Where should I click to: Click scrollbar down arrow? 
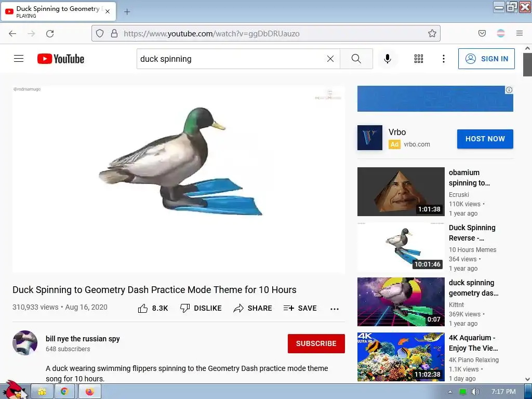527,379
